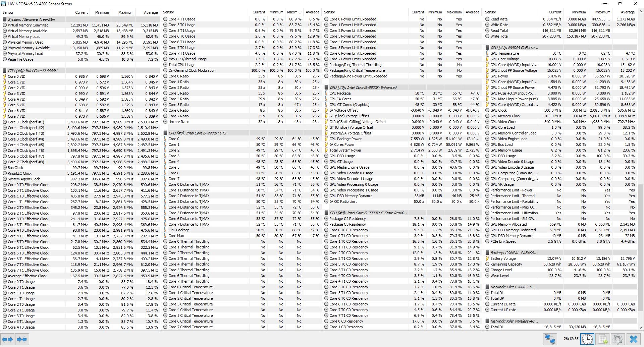Screen dimensions: 644x347
Task: Click circle icon next to Total CPU Usage
Action: tap(165, 65)
